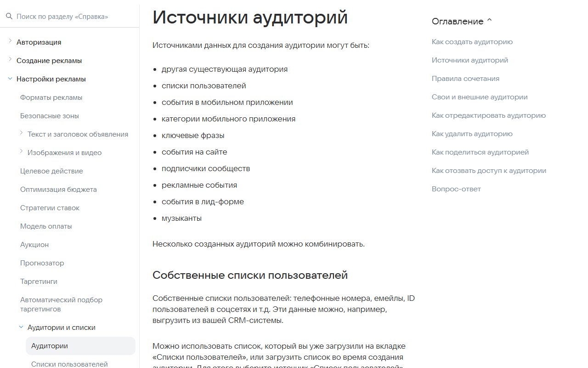Jump to Как удалить аудиторию
This screenshot has width=588, height=368.
pyautogui.click(x=472, y=134)
